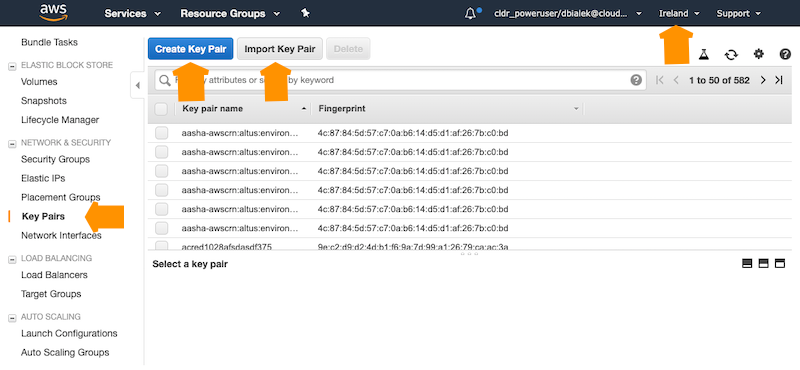This screenshot has width=800, height=370.
Task: Click the 'Select a key pair' text
Action: point(190,264)
